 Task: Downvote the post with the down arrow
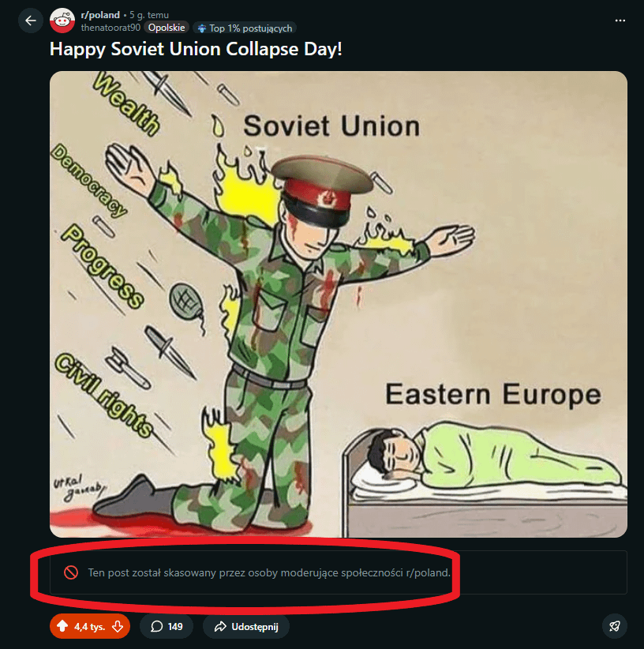pyautogui.click(x=117, y=627)
